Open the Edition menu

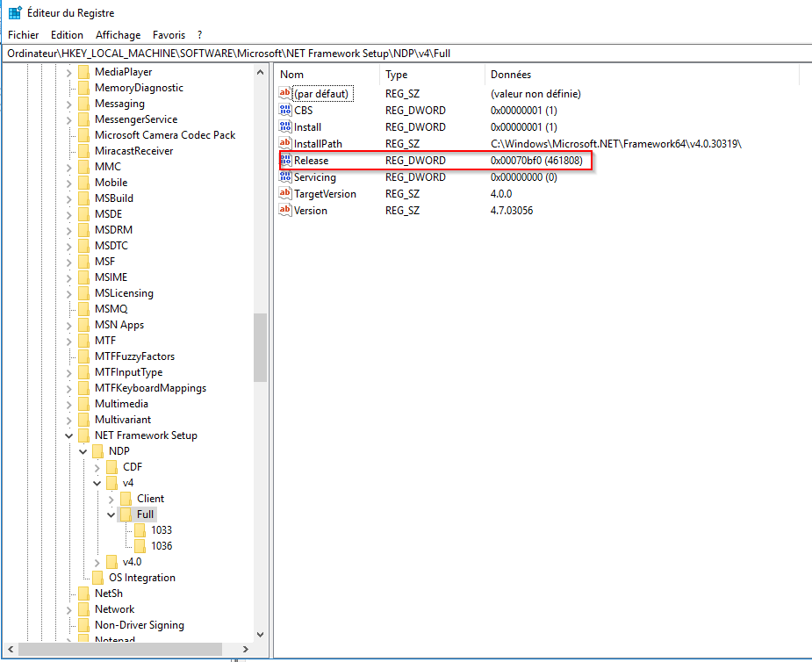tap(67, 35)
